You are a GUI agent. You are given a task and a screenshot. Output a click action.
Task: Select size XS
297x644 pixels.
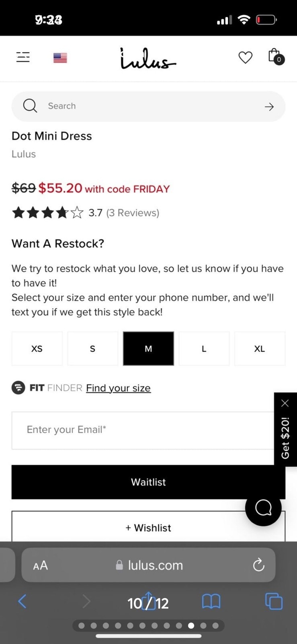[37, 349]
